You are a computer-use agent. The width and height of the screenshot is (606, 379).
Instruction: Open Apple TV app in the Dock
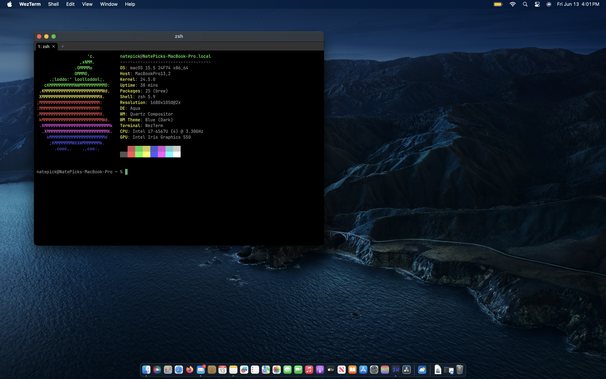(x=331, y=370)
